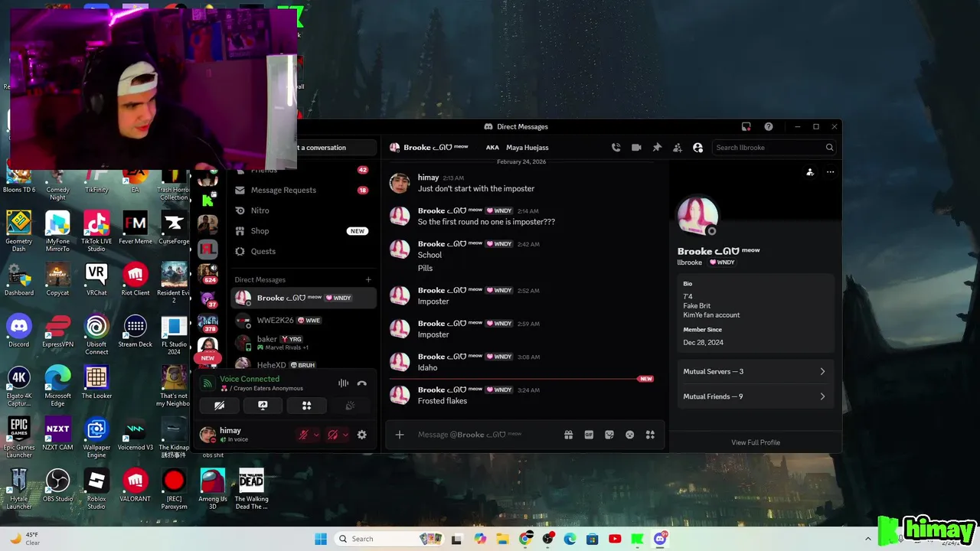Expand Mutual Friends — 9
The width and height of the screenshot is (980, 551).
[754, 396]
